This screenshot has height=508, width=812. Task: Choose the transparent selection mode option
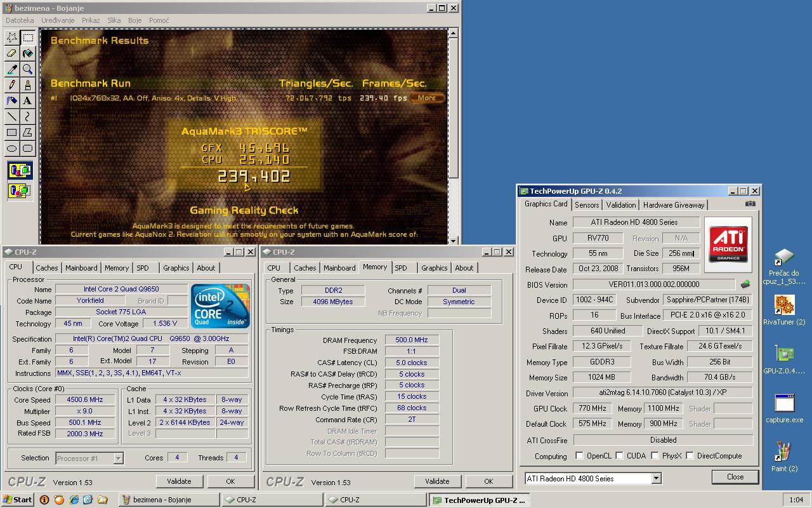click(20, 190)
